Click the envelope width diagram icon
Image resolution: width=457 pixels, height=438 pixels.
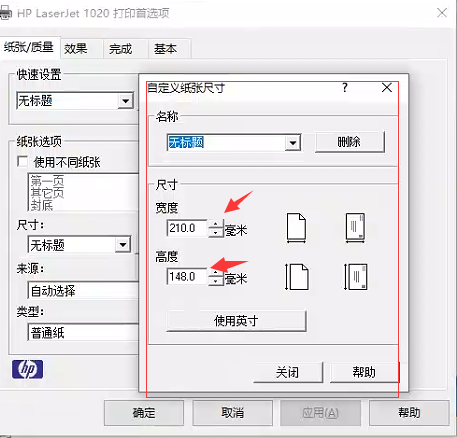point(355,228)
